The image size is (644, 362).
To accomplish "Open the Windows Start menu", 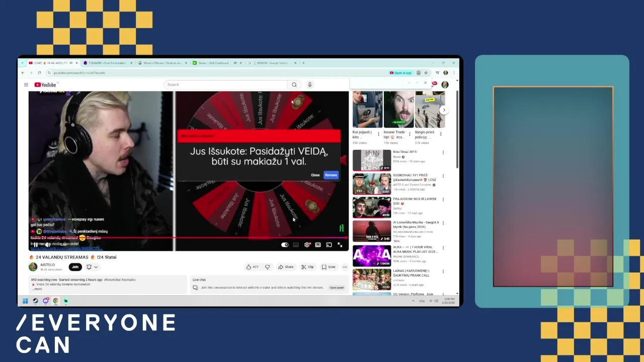I will (25, 301).
